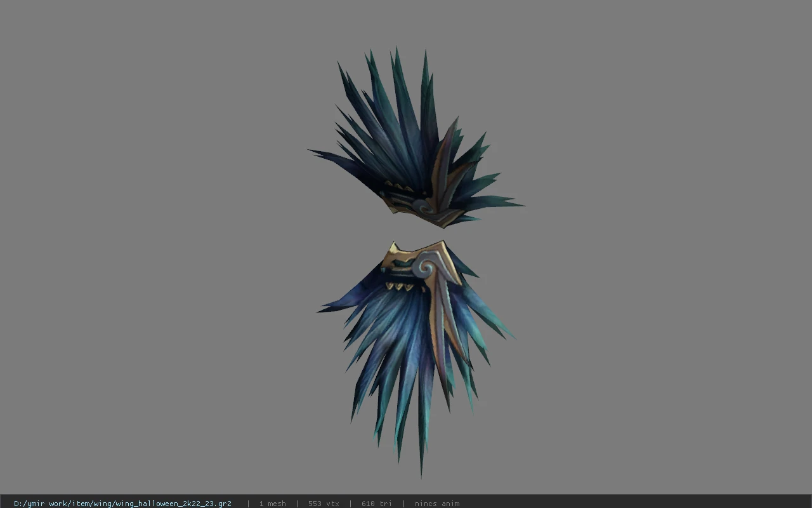Screen dimensions: 812x508
Task: Click the '1 mesh' status entry
Action: [x=272, y=504]
